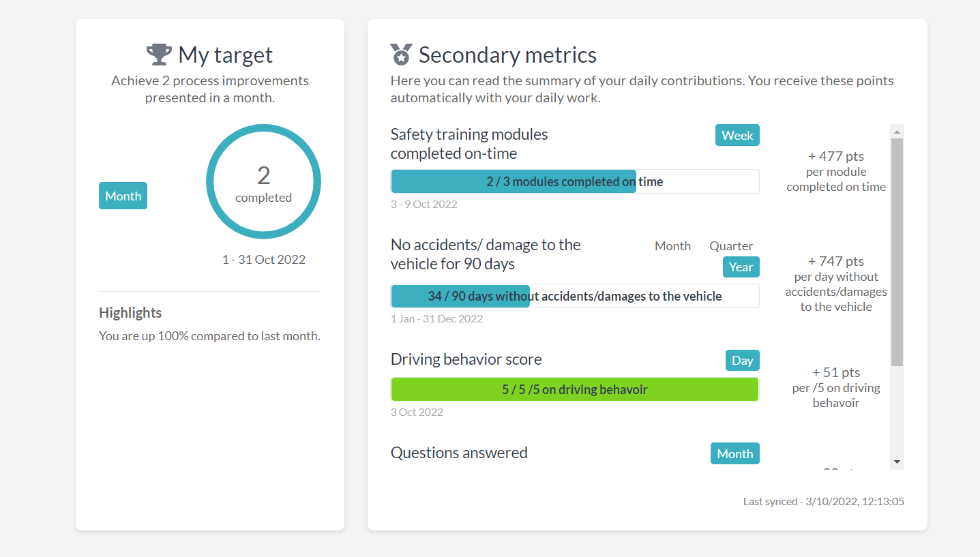Select Month period for Questions answered

coord(734,454)
